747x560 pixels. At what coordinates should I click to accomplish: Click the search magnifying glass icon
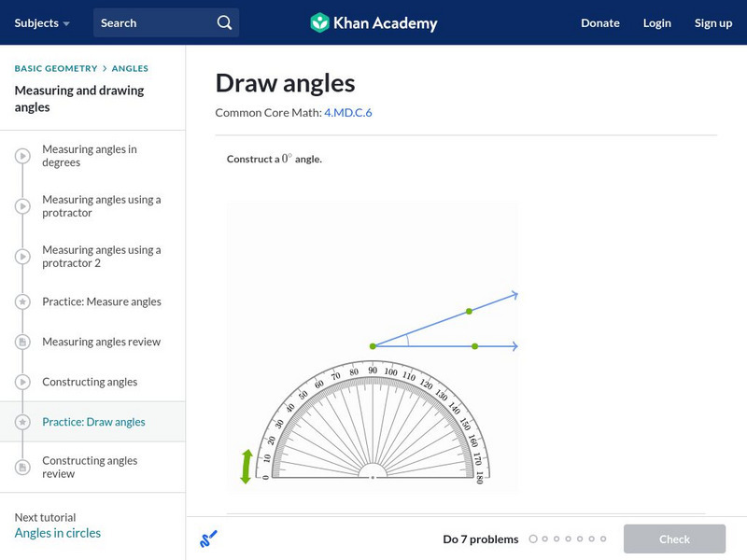[x=224, y=22]
